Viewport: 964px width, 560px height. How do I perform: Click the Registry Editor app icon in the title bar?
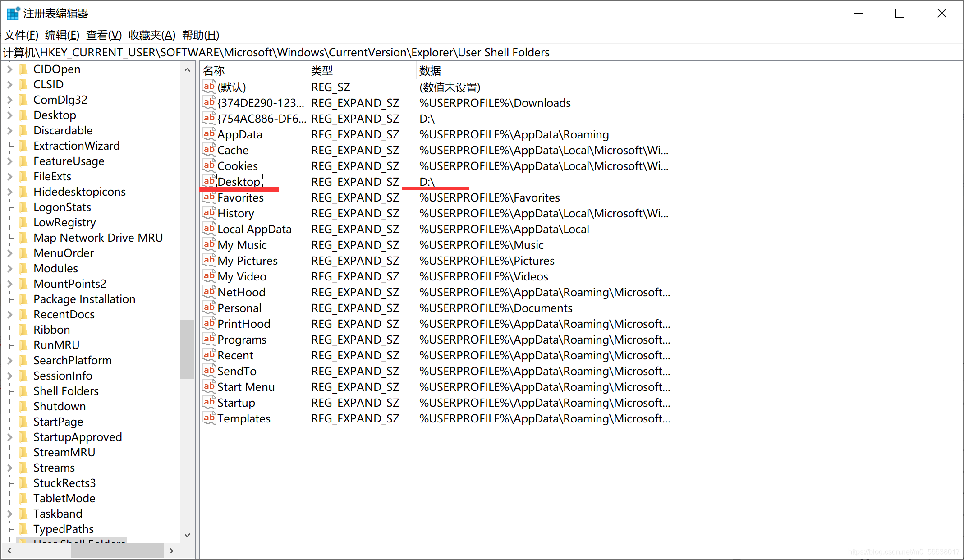pos(13,14)
